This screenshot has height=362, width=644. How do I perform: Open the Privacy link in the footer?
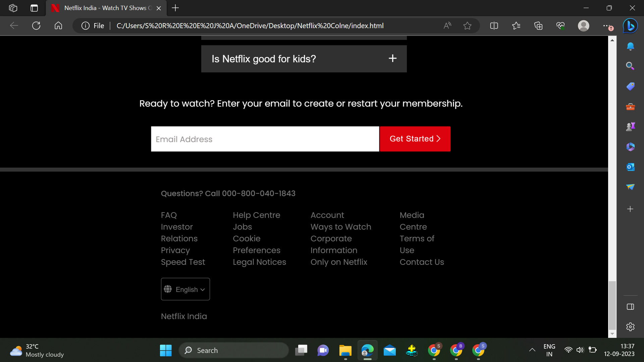point(175,250)
